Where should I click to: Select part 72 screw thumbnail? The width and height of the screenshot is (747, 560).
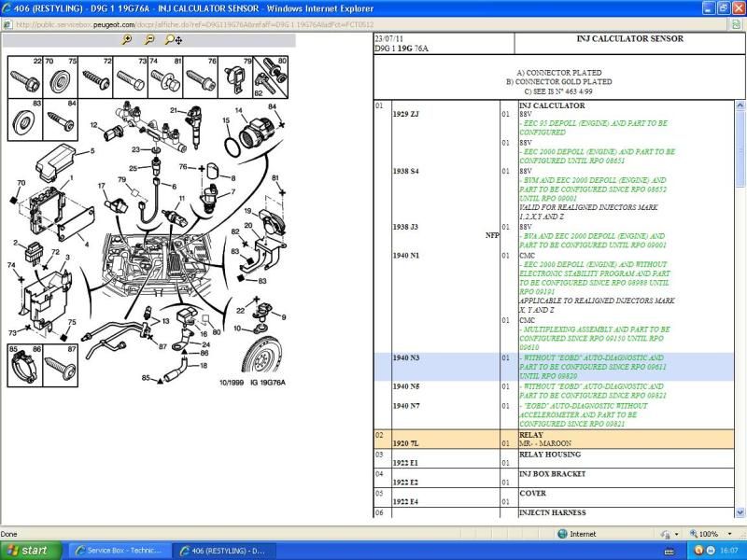pos(95,77)
